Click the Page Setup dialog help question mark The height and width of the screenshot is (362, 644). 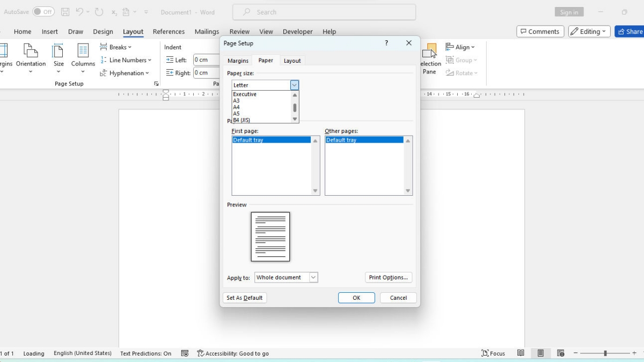point(386,43)
